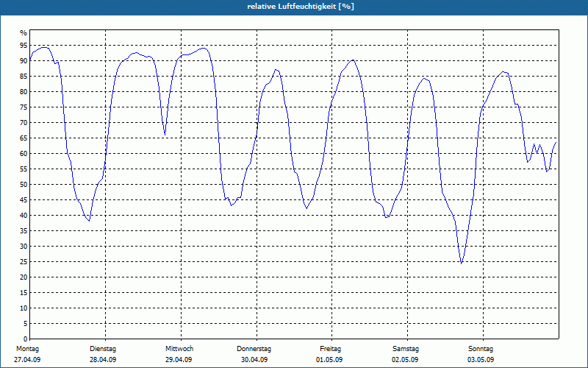Click the 50 y-axis value
Screen dimensions: 588x368
pos(24,185)
